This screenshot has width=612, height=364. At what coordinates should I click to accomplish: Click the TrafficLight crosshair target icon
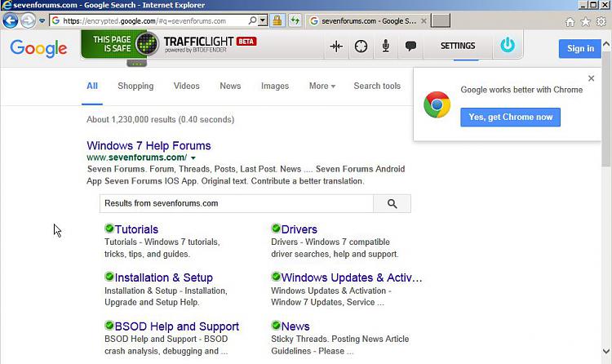pos(361,46)
